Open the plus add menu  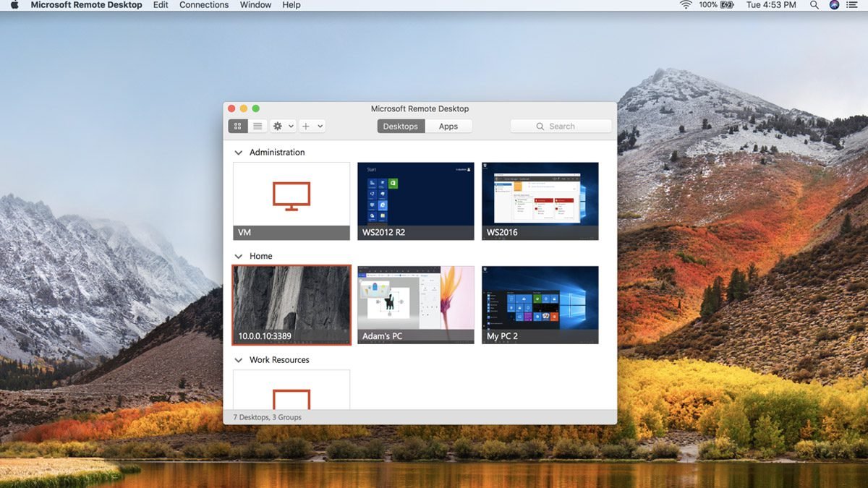click(312, 126)
